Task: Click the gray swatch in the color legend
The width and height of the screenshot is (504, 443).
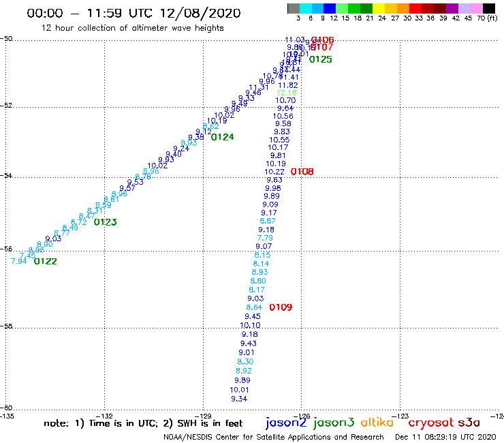Action: click(294, 8)
